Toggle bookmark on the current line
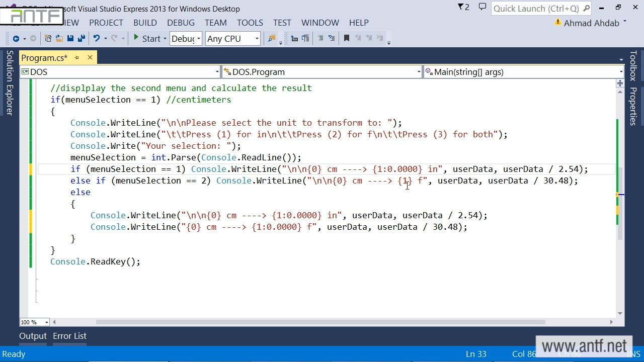 tap(346, 39)
